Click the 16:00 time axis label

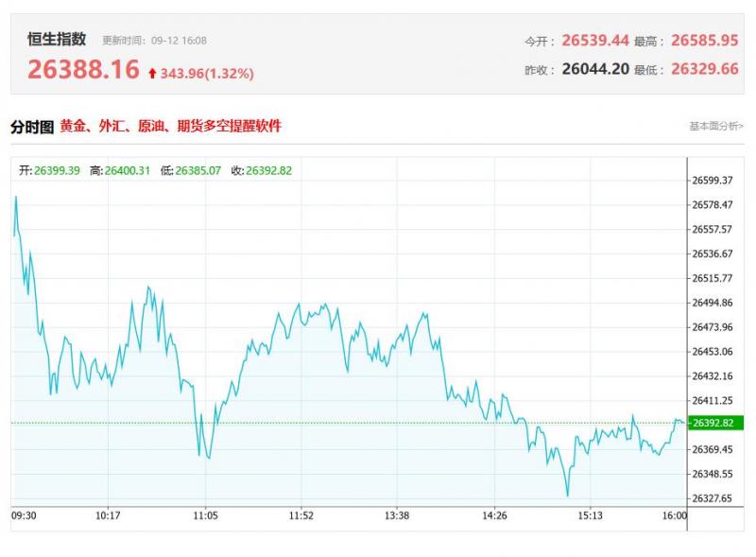[674, 515]
